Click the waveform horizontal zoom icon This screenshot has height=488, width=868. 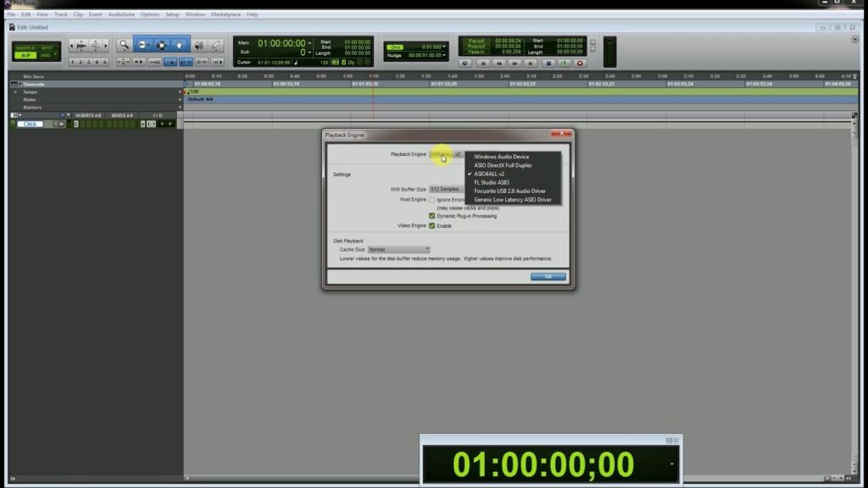(x=81, y=46)
